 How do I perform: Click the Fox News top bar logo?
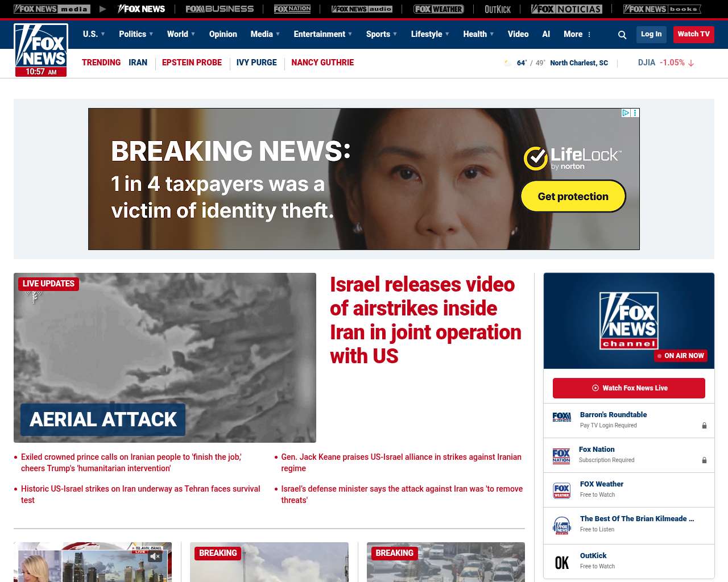[141, 9]
